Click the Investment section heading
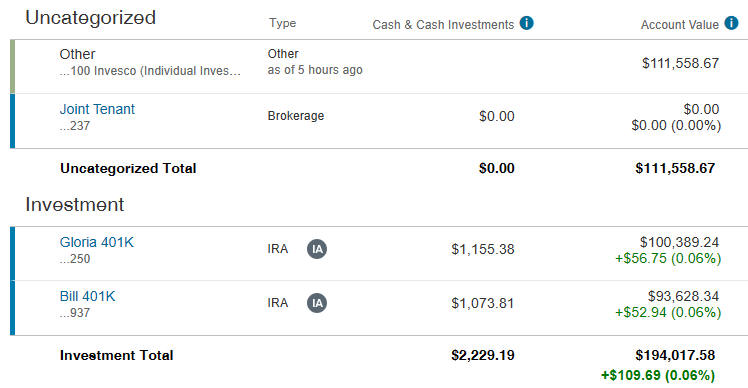The width and height of the screenshot is (748, 388). pyautogui.click(x=75, y=205)
